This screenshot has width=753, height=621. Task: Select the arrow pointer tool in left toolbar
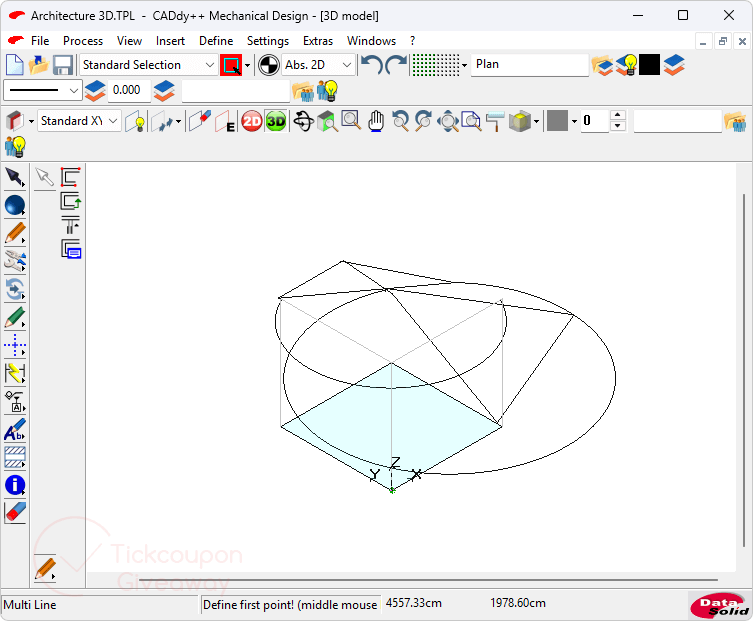[x=15, y=177]
